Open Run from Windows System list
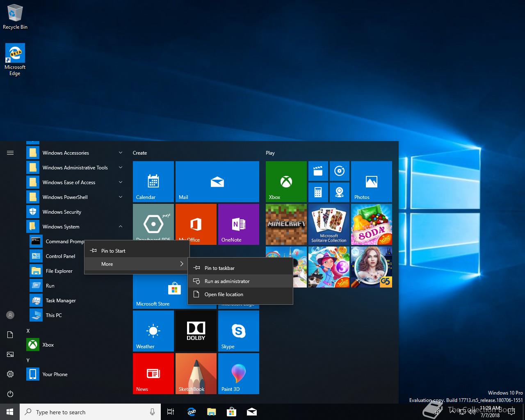This screenshot has height=420, width=525. pyautogui.click(x=76, y=285)
